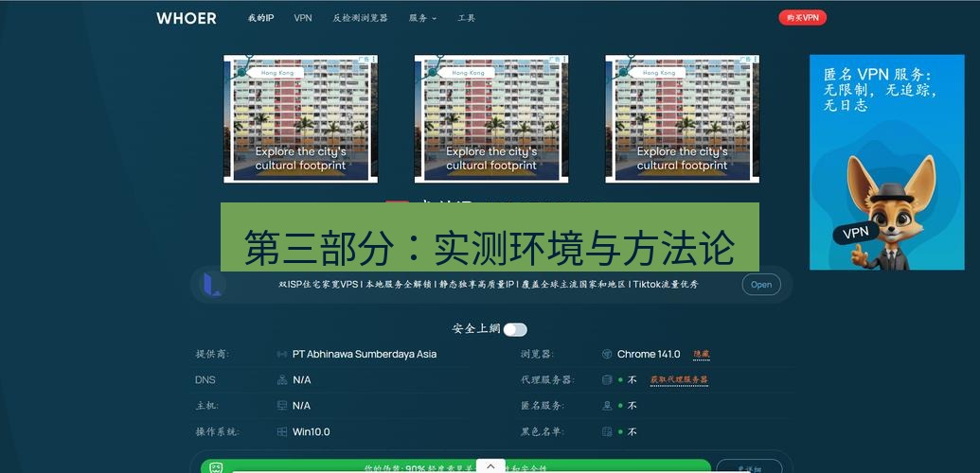
Task: Click the 获取代理服务器 link
Action: click(x=680, y=380)
